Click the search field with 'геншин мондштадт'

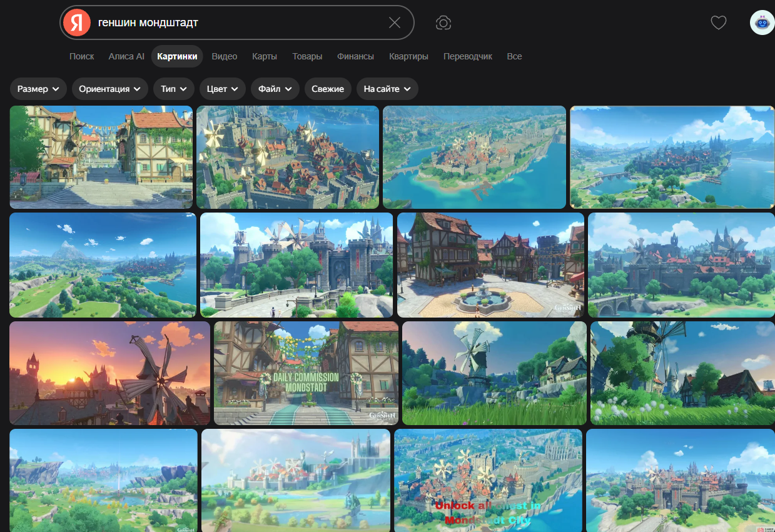coord(238,23)
